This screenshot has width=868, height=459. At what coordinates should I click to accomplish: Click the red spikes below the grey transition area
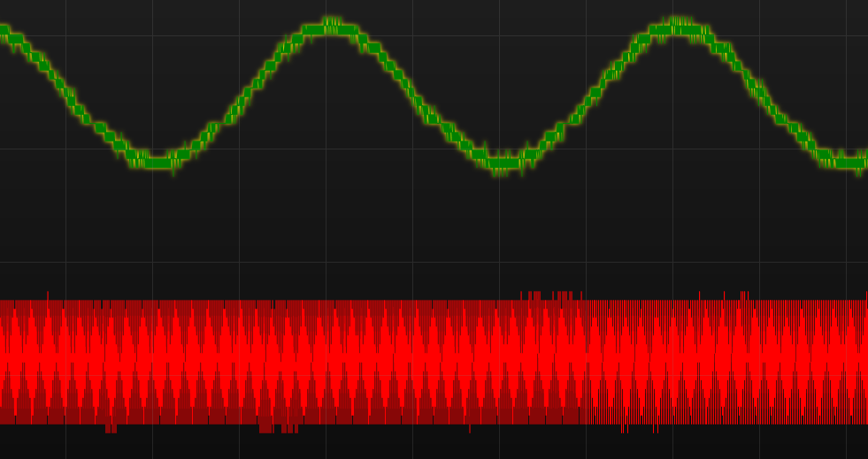(624, 429)
